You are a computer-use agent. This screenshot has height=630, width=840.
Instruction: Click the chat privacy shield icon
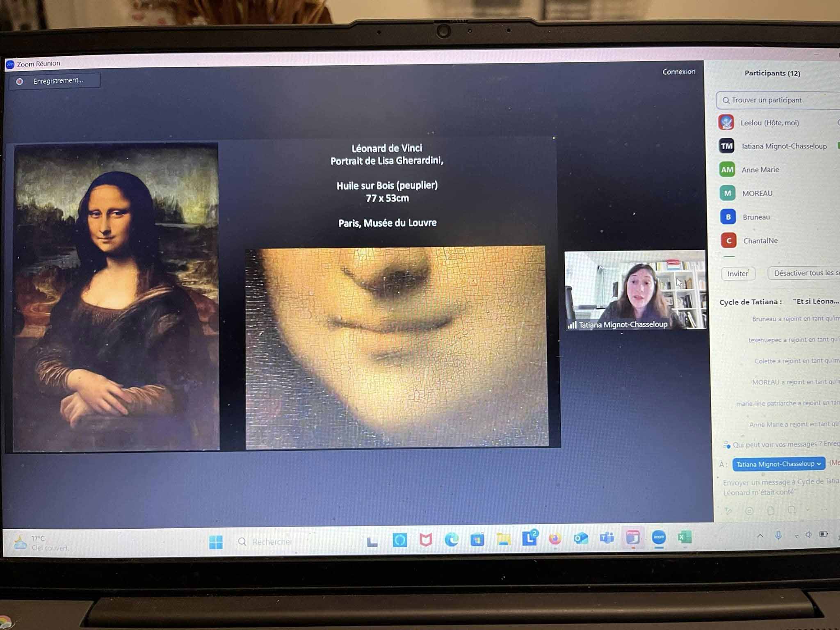[726, 445]
